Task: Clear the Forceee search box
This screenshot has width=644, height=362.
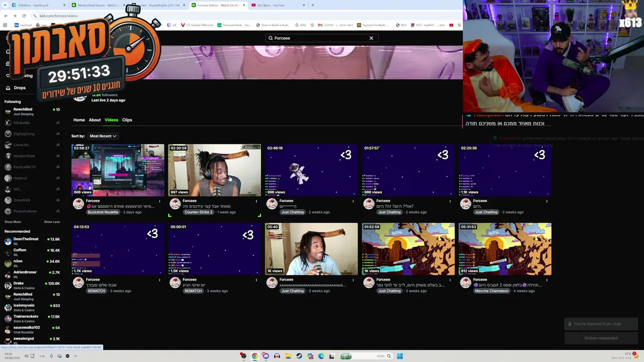Action: click(x=371, y=38)
